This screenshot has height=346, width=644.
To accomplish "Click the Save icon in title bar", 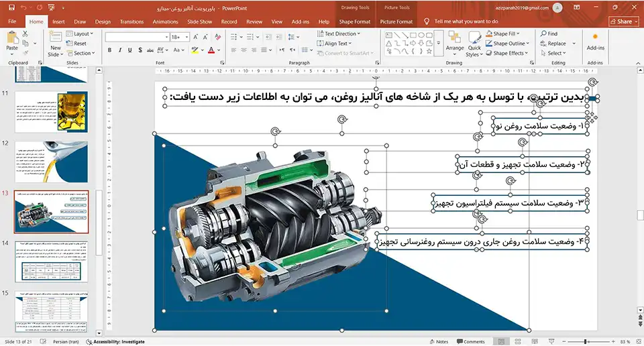I will pos(11,7).
